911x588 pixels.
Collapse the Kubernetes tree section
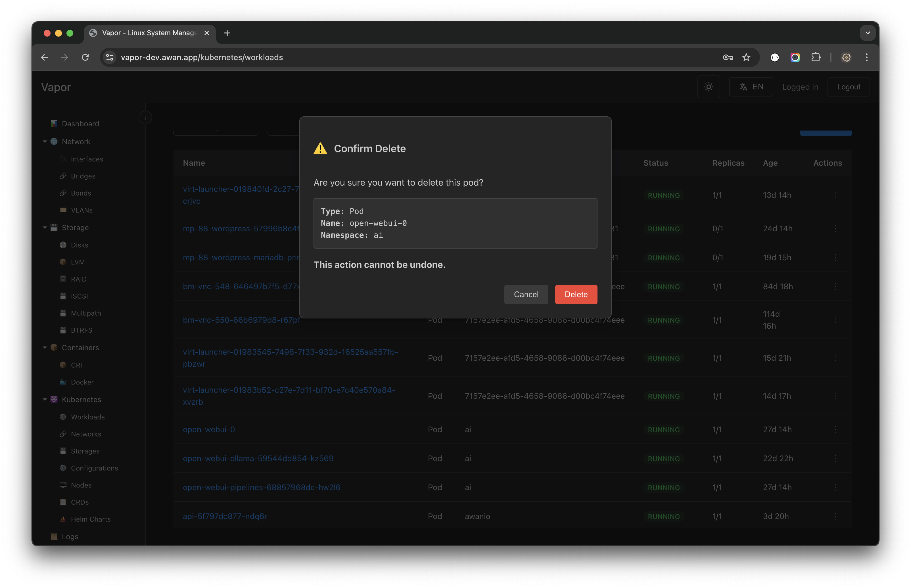45,399
